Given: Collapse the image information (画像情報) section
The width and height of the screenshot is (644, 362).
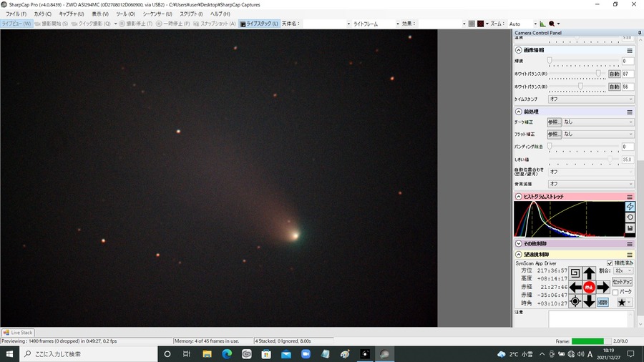Looking at the screenshot, I should (x=518, y=50).
